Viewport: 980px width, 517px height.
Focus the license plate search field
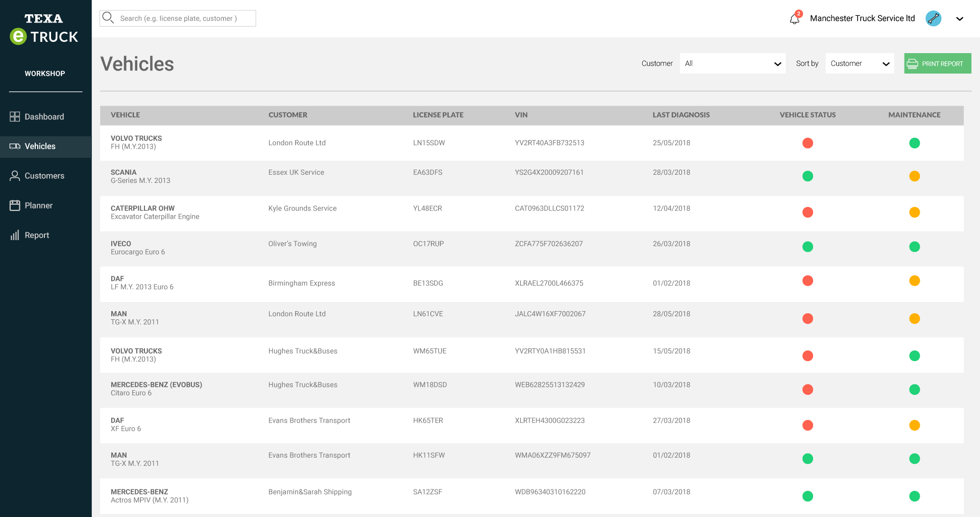coord(178,18)
